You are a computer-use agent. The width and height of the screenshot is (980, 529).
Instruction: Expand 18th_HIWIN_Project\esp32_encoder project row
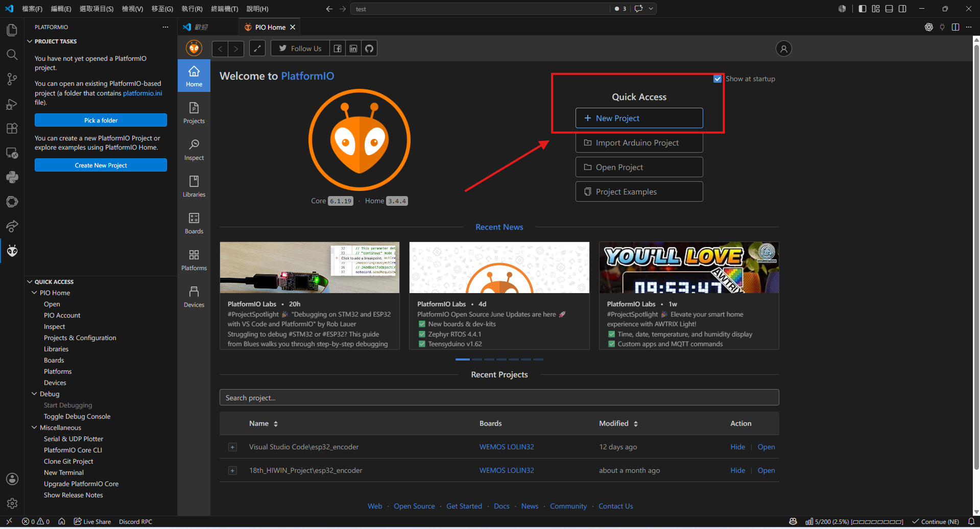pyautogui.click(x=232, y=471)
